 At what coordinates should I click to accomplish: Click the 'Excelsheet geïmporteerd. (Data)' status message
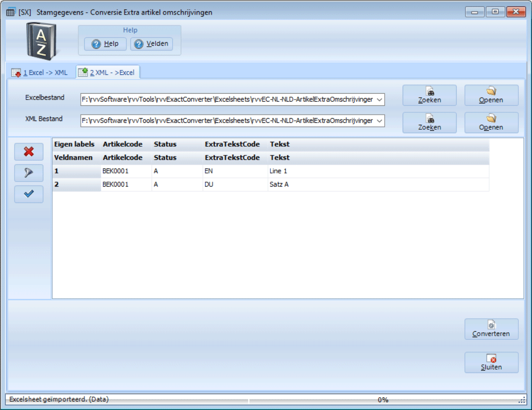(59, 399)
